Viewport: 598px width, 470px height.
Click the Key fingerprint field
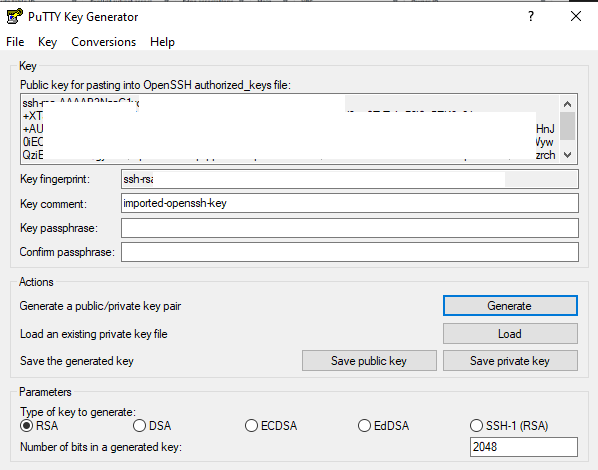click(x=350, y=179)
